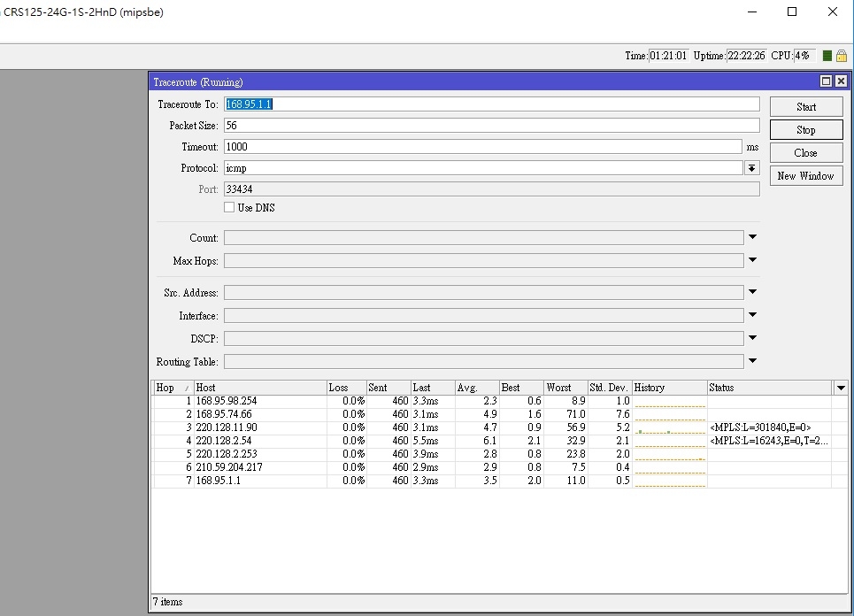
Task: Click the history graph for hop 3
Action: click(669, 427)
